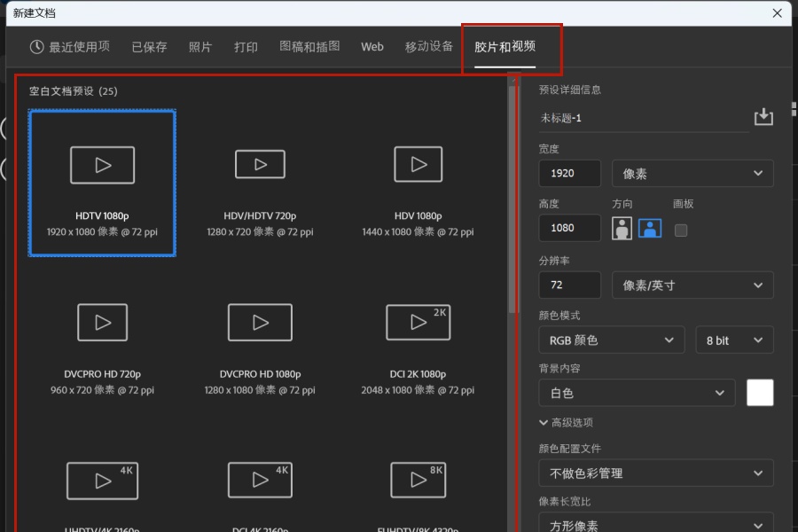Open the resolution unit 像素/英寸 dropdown
798x532 pixels.
pos(692,286)
